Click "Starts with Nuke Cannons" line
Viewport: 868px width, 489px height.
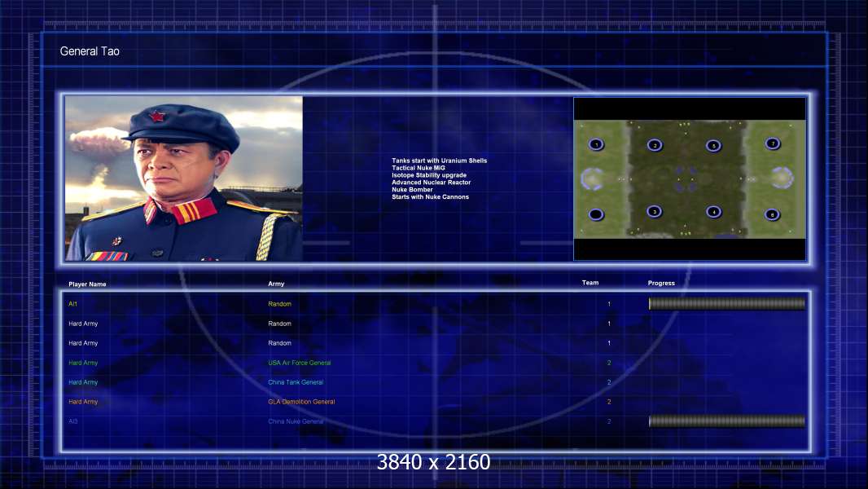pyautogui.click(x=430, y=196)
